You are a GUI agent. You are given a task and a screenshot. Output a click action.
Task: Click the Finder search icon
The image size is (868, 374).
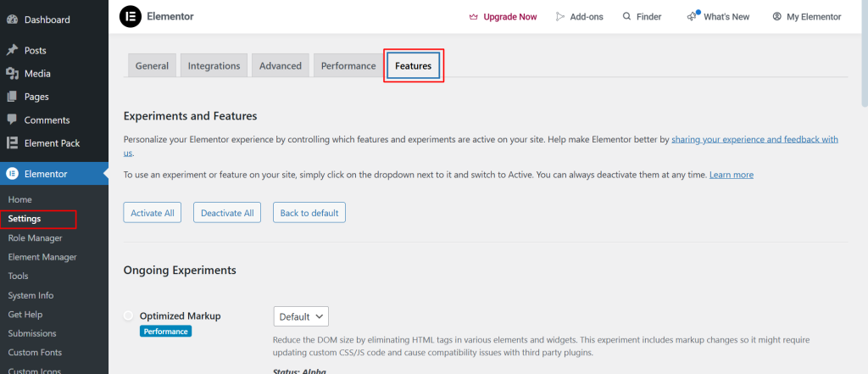(x=626, y=16)
